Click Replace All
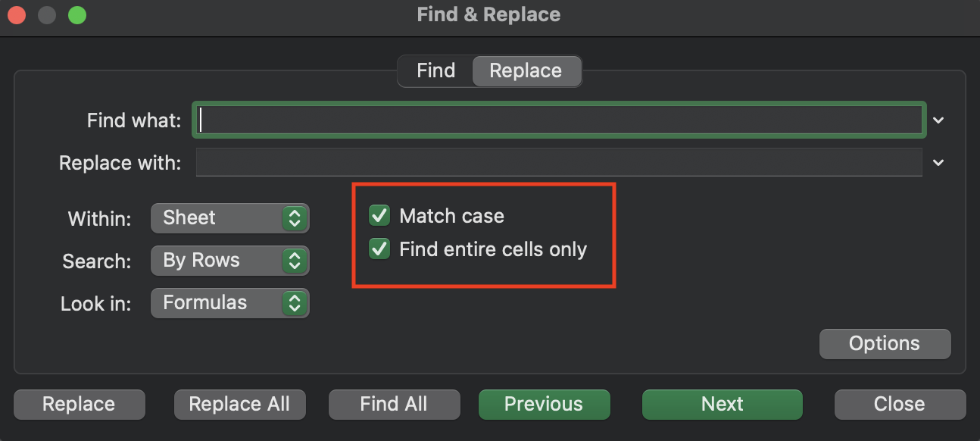 click(x=239, y=404)
